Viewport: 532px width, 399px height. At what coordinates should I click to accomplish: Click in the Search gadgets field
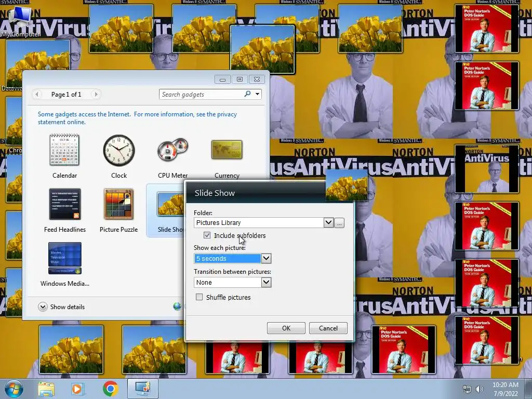pos(202,95)
